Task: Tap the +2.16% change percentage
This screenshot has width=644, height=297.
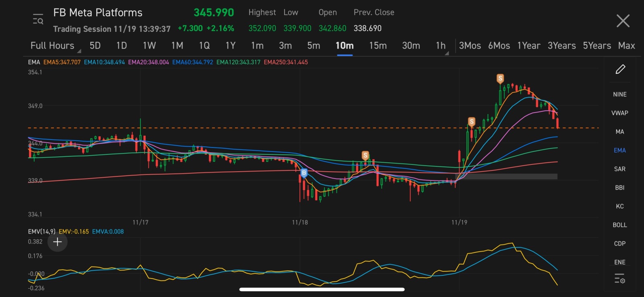Action: click(220, 29)
